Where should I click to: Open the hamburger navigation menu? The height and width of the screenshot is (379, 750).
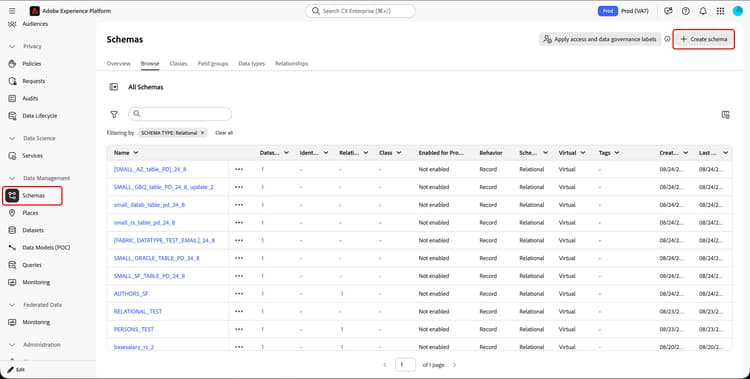(x=12, y=11)
